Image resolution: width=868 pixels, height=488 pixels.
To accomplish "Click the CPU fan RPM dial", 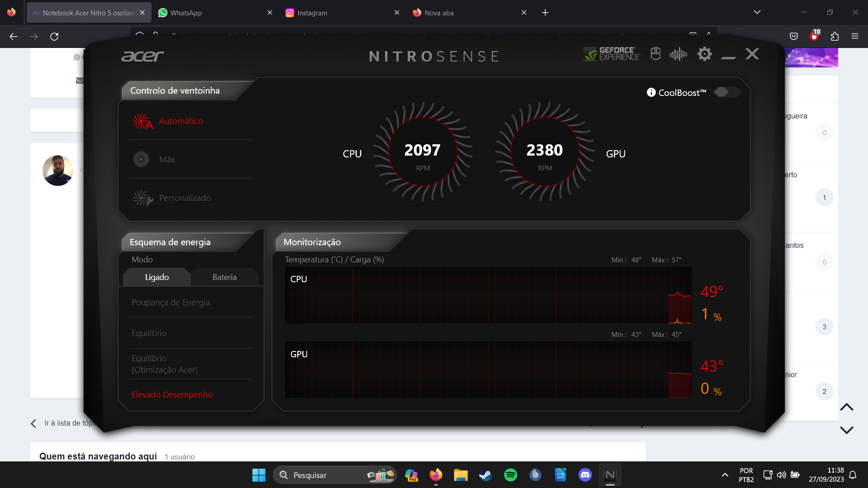I will [423, 152].
